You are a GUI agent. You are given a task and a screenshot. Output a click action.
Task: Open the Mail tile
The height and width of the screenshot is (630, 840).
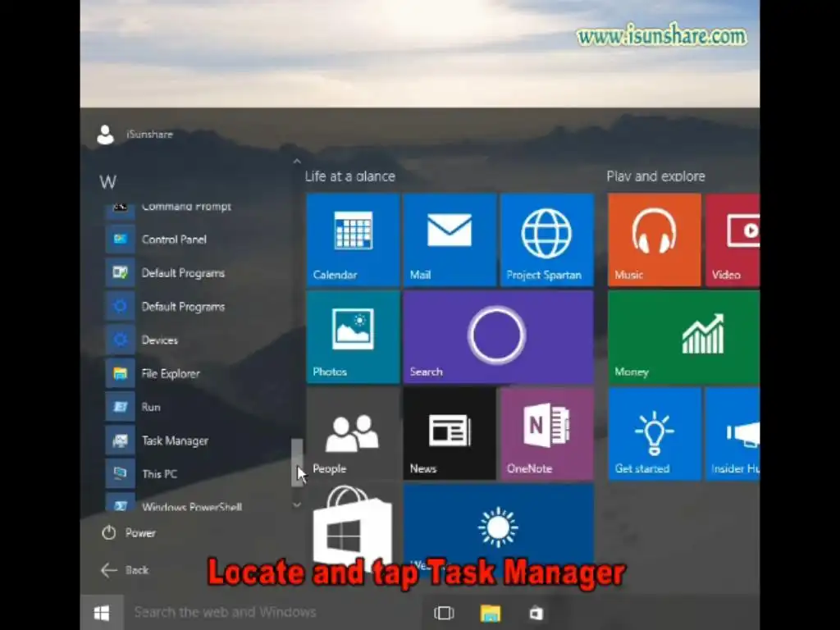tap(450, 240)
